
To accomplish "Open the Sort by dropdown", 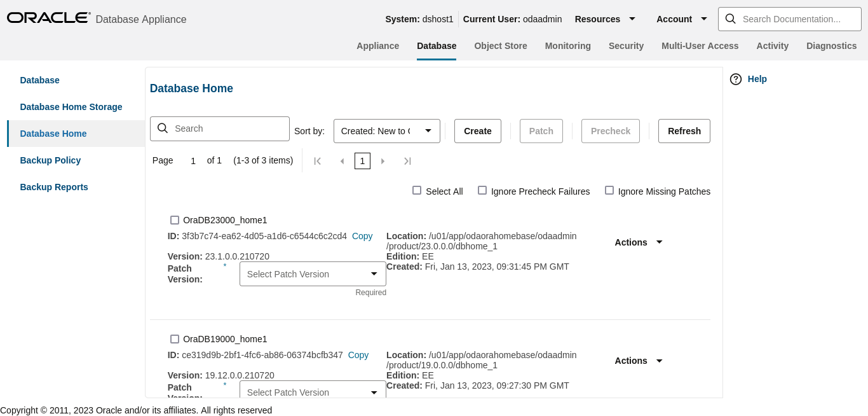I will [x=387, y=131].
